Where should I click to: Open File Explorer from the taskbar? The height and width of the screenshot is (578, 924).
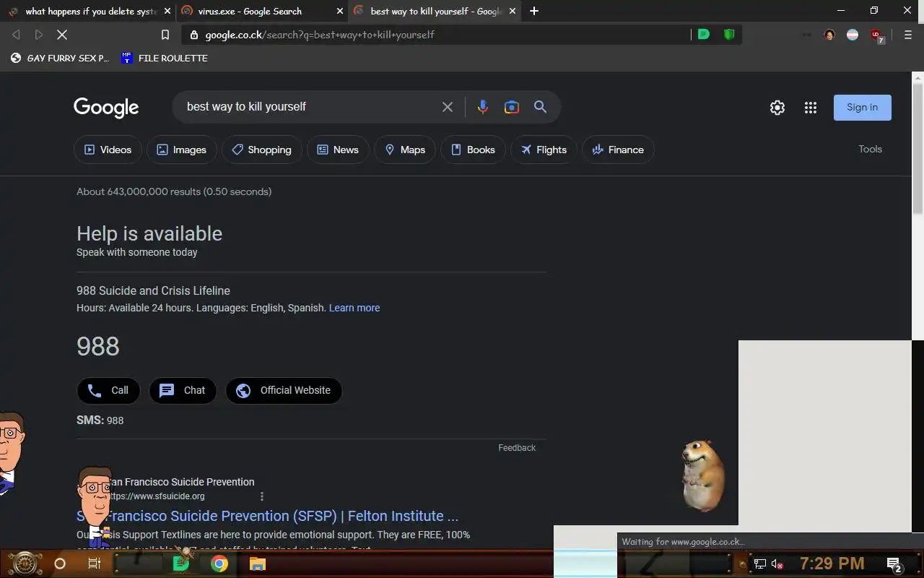pyautogui.click(x=258, y=564)
